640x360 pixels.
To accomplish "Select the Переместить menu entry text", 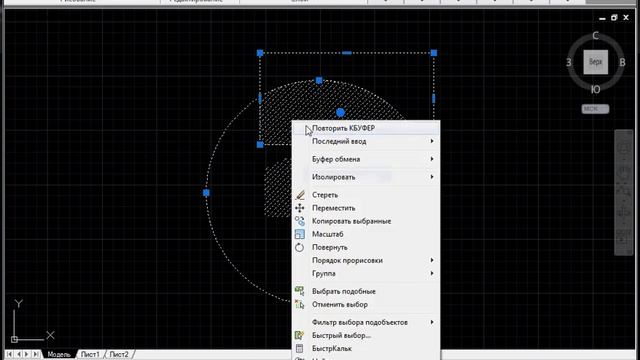I will (333, 208).
